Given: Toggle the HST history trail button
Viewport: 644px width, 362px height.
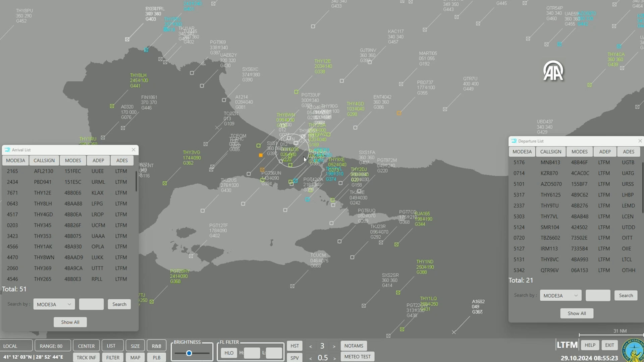Looking at the screenshot, I should [294, 346].
